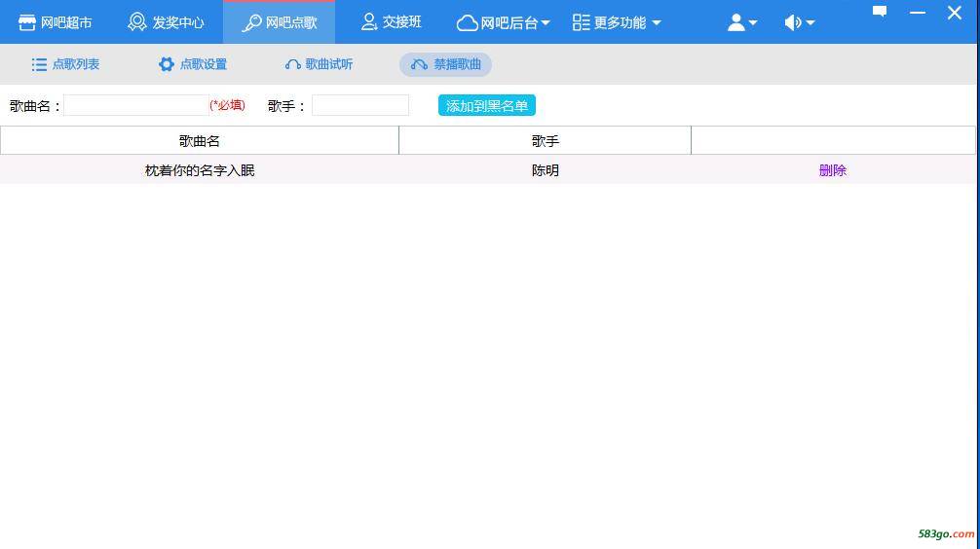The height and width of the screenshot is (549, 980).
Task: Click the 发奖中心 award icon
Action: [x=137, y=22]
